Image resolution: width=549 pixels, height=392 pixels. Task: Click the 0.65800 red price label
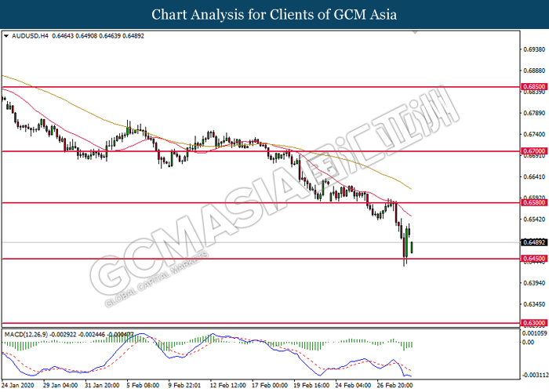click(533, 202)
